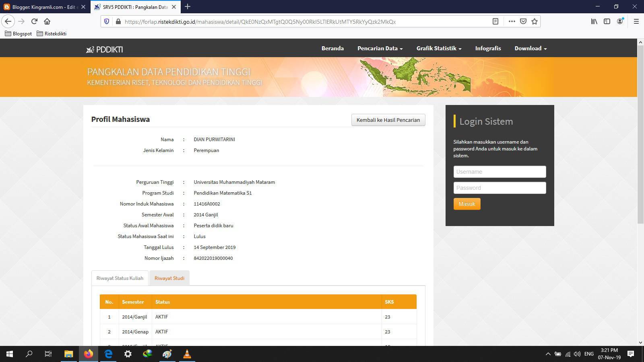
Task: Open the volume control icon
Action: [x=577, y=354]
